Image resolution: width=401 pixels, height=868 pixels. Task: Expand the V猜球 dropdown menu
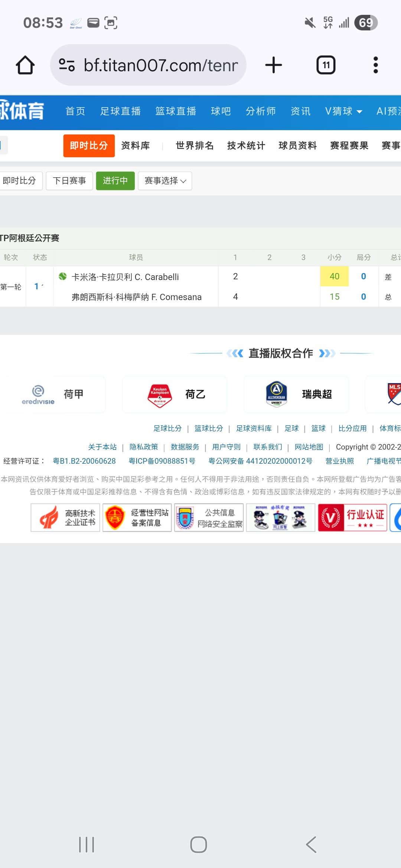tap(343, 111)
